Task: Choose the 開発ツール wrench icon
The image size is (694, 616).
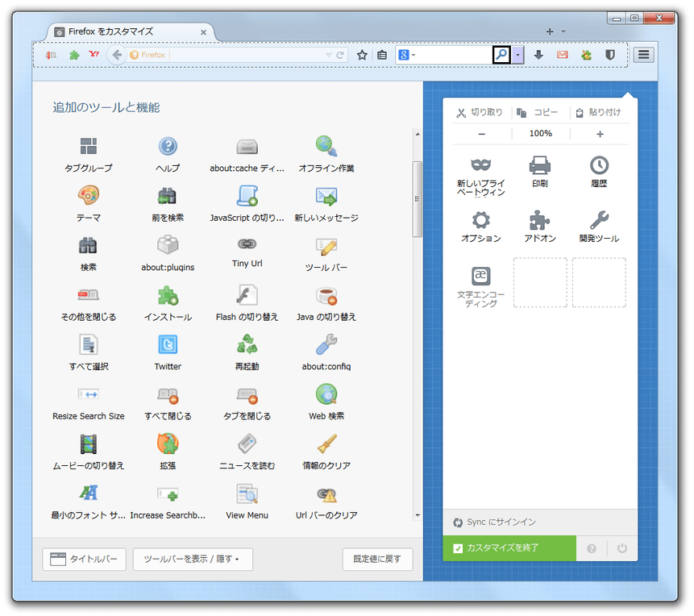Action: point(599,220)
